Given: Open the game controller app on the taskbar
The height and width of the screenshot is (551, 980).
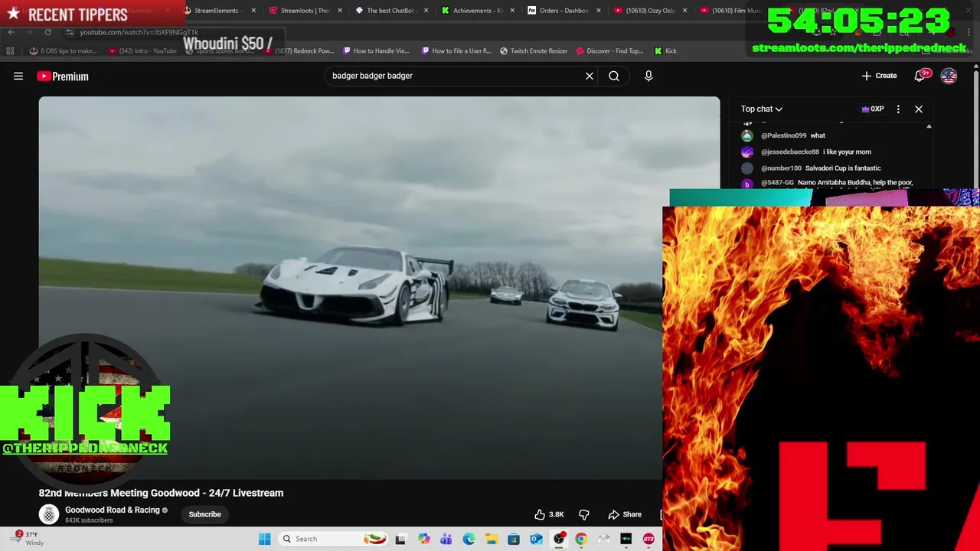Looking at the screenshot, I should coord(604,539).
